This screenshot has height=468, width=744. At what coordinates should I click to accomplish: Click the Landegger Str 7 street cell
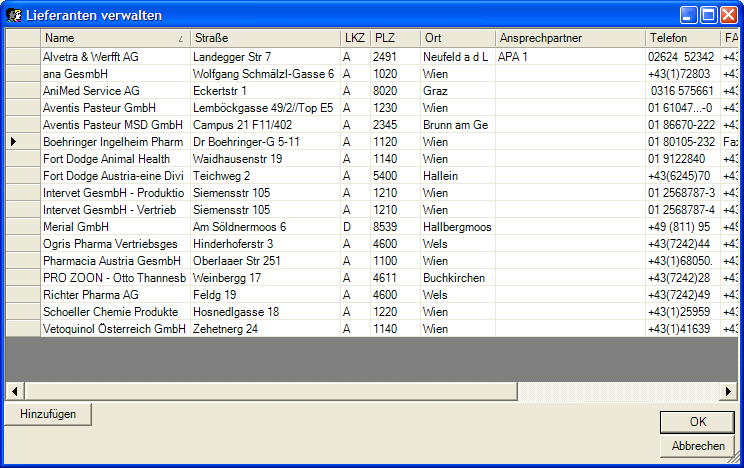[x=265, y=56]
